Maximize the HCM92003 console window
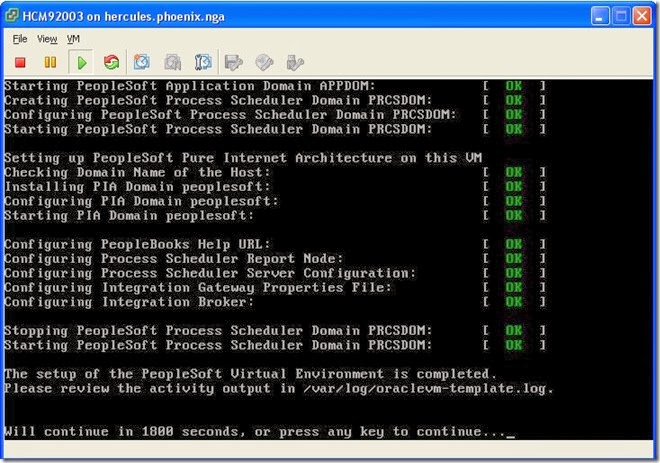This screenshot has width=660, height=463. tap(621, 16)
